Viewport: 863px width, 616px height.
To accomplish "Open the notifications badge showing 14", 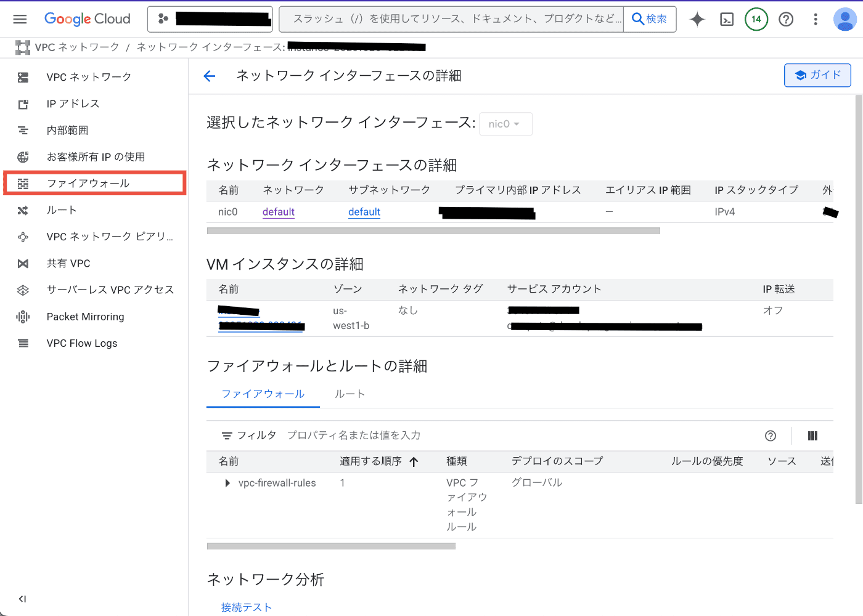I will click(x=756, y=19).
